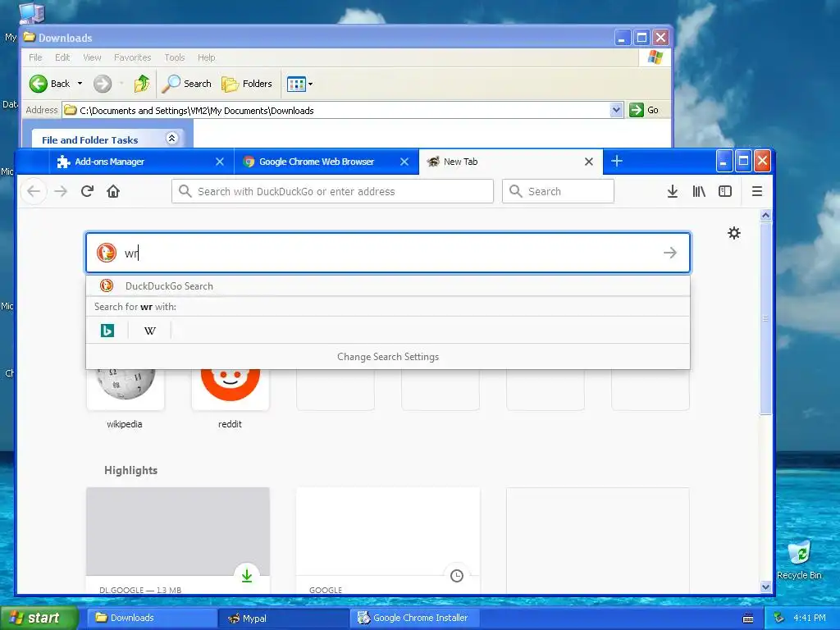
Task: Click the system tray keyboard icon
Action: point(748,619)
